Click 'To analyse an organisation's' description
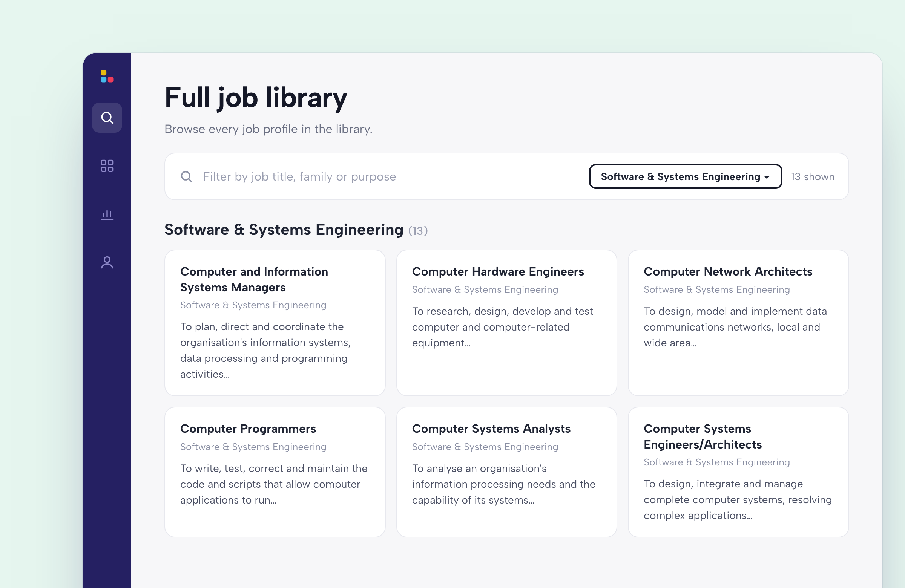Viewport: 905px width, 588px height. click(x=503, y=484)
